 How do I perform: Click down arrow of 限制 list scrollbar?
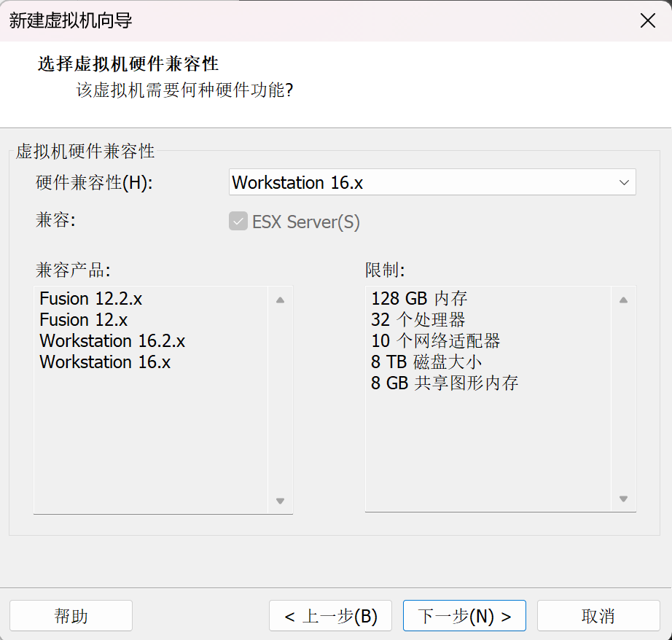click(624, 499)
